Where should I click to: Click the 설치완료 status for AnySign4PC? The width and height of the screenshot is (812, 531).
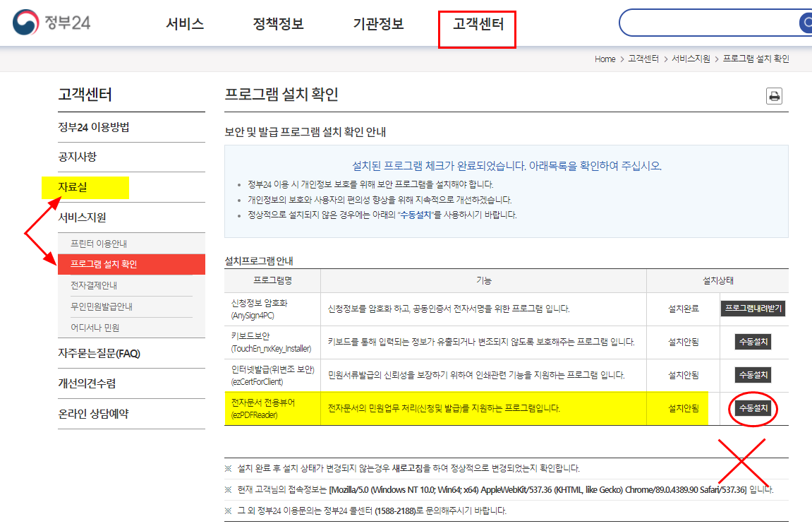[684, 309]
